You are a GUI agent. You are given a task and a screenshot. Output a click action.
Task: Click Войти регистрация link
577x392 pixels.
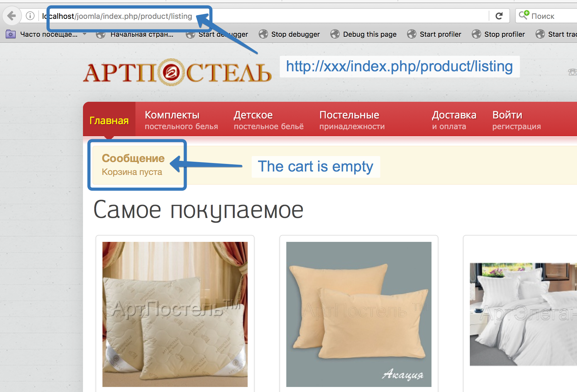coord(516,120)
